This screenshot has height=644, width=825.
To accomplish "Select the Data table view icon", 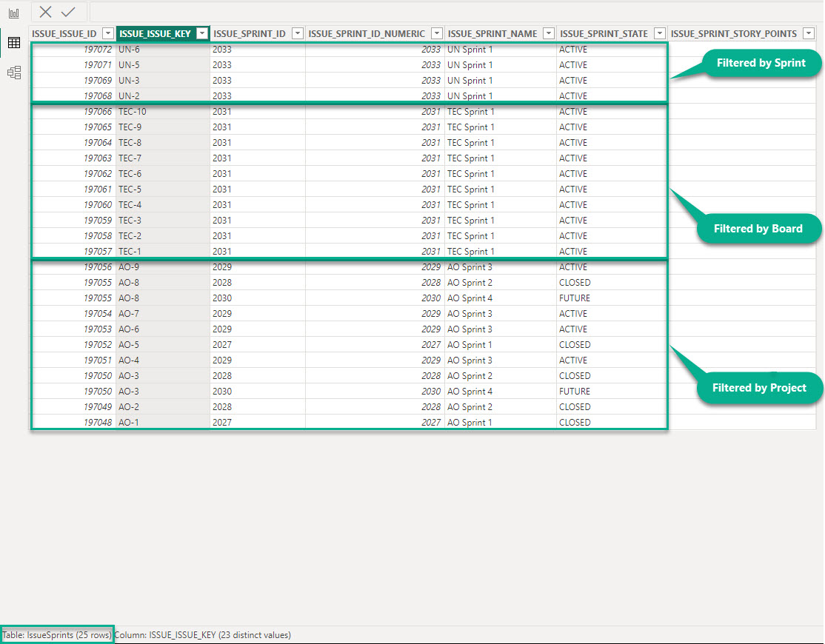I will tap(13, 43).
